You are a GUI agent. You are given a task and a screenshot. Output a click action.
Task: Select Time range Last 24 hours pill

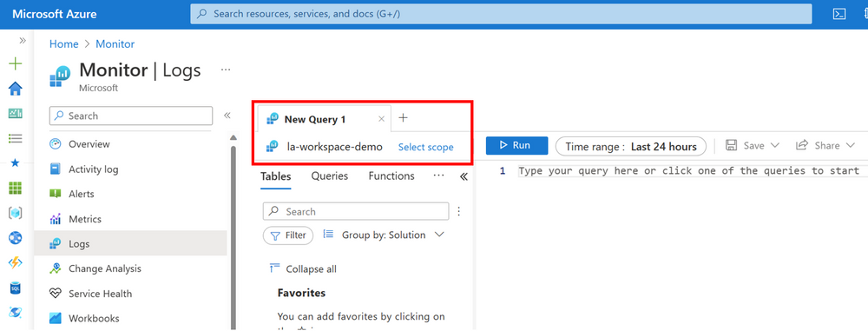[631, 146]
